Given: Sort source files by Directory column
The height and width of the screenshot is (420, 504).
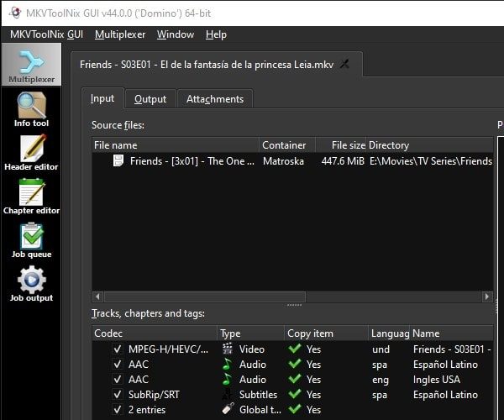Looking at the screenshot, I should coord(430,145).
